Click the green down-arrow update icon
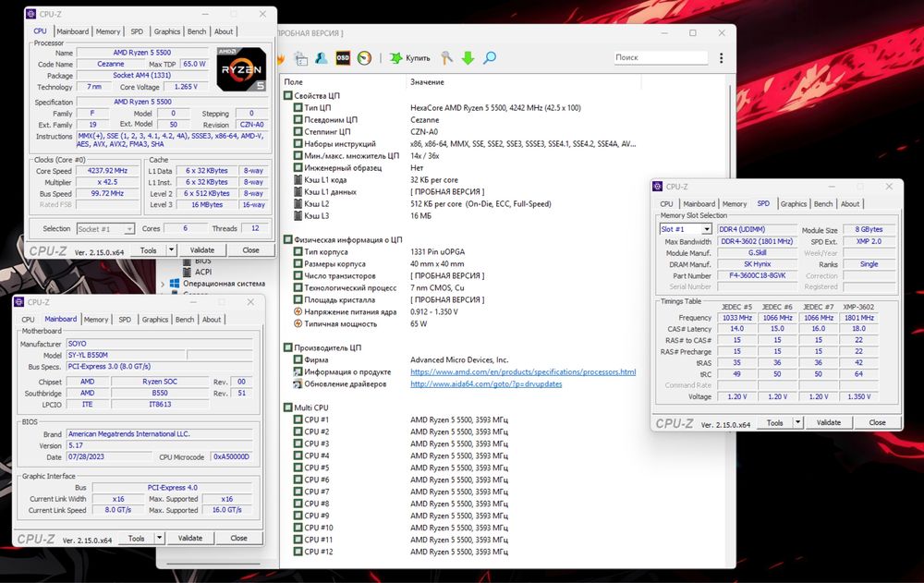This screenshot has width=924, height=583. tap(468, 58)
